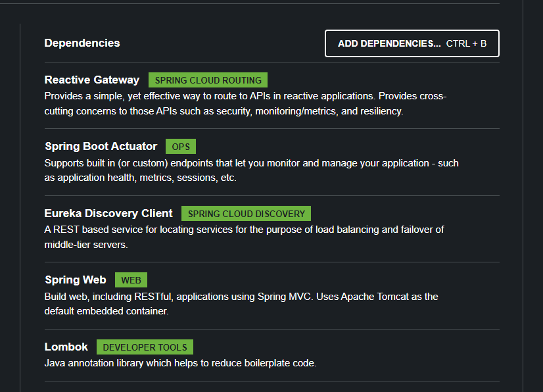
Task: Select the Eureka Discovery Client dependency title
Action: tap(108, 213)
